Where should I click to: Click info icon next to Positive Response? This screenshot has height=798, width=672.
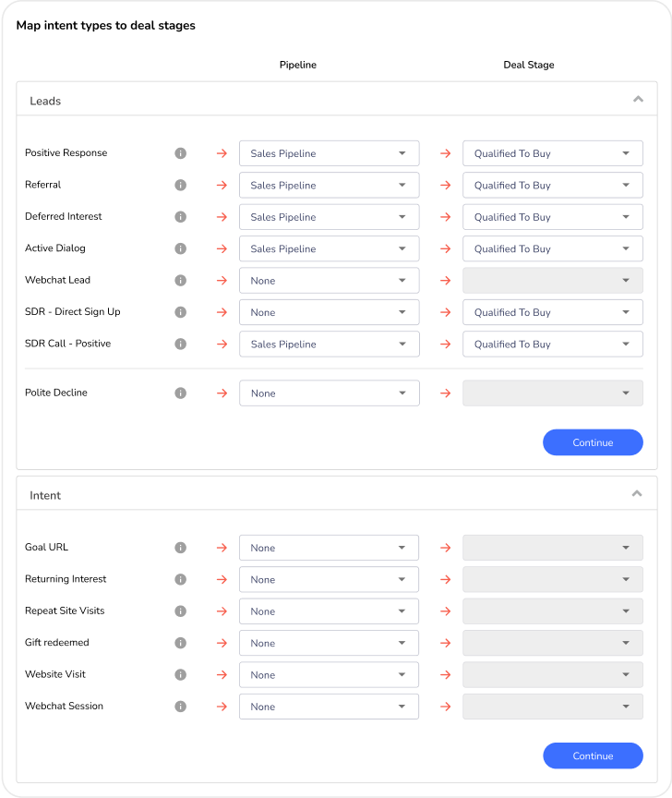[x=181, y=153]
